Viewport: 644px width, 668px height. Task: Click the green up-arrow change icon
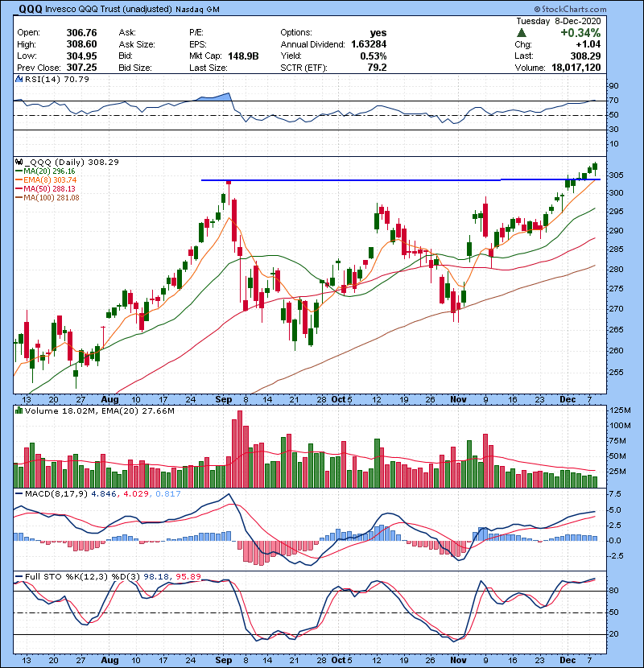[522, 33]
